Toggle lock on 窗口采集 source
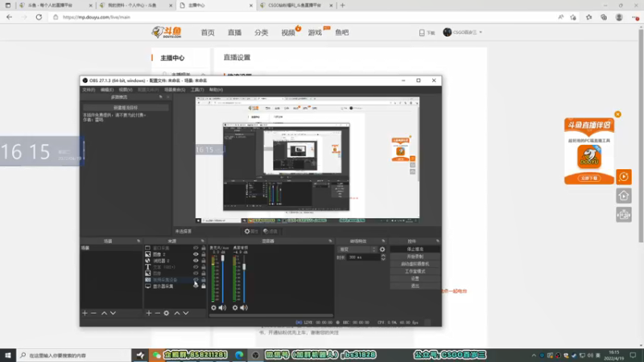The width and height of the screenshot is (644, 362). tap(204, 248)
